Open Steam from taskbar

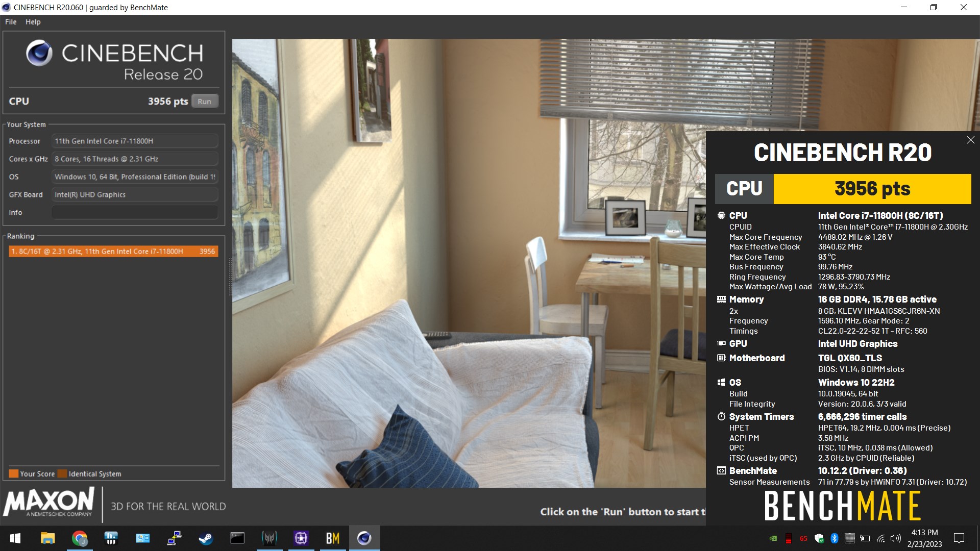click(x=206, y=538)
